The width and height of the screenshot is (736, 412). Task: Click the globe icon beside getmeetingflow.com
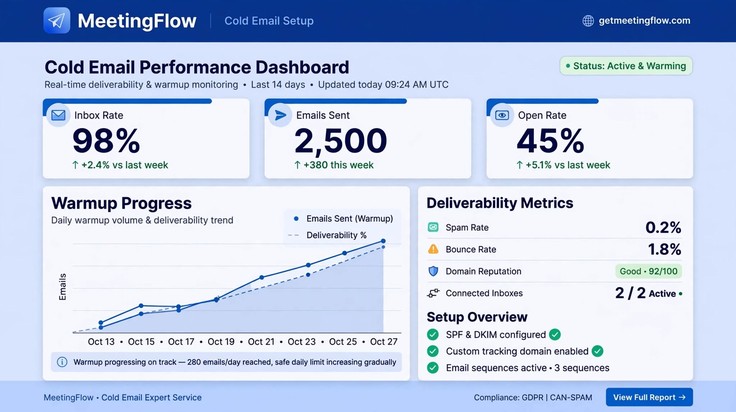[588, 21]
